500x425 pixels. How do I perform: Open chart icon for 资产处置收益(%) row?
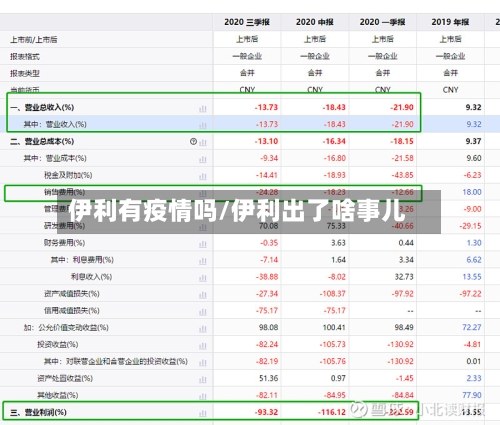[203, 380]
